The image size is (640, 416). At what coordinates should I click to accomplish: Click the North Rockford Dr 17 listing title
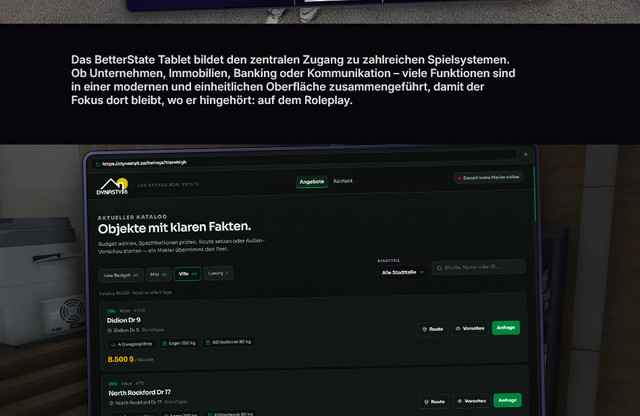pyautogui.click(x=140, y=393)
